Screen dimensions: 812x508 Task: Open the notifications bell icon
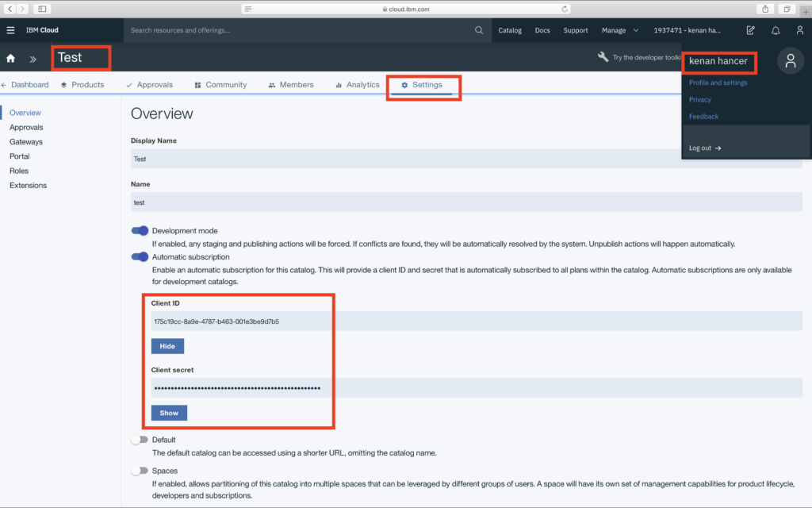click(776, 30)
